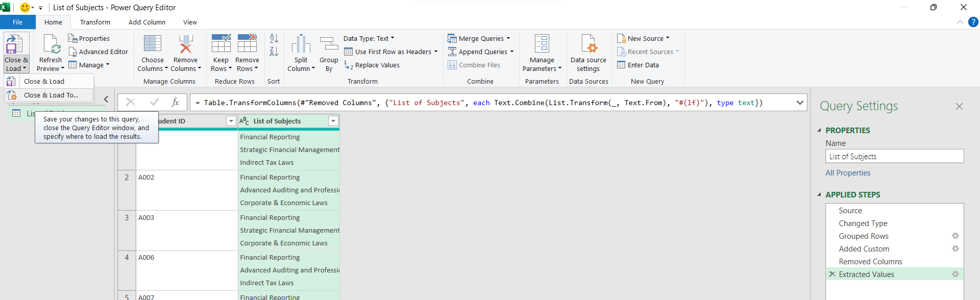The height and width of the screenshot is (300, 980).
Task: Open Student ID column filter dropdown
Action: (x=231, y=121)
